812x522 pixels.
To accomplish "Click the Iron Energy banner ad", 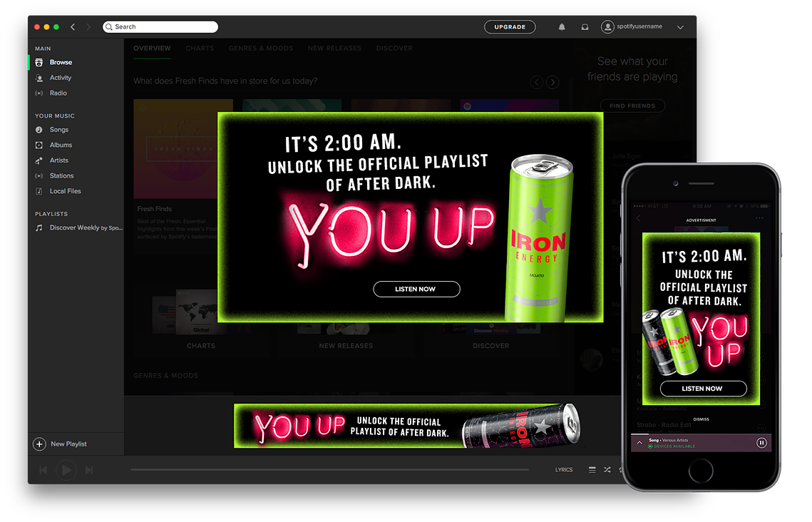I will click(x=407, y=426).
